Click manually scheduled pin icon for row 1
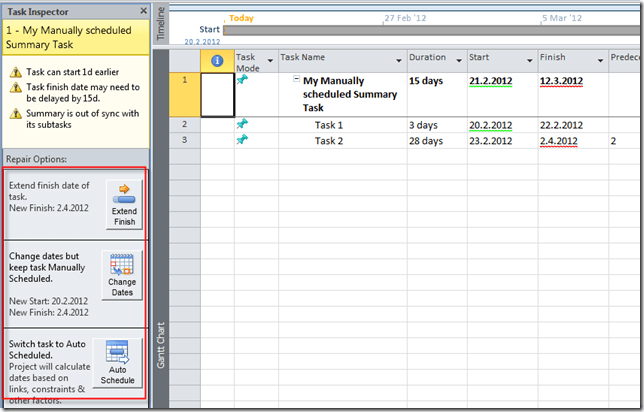644x412 pixels. pos(242,79)
